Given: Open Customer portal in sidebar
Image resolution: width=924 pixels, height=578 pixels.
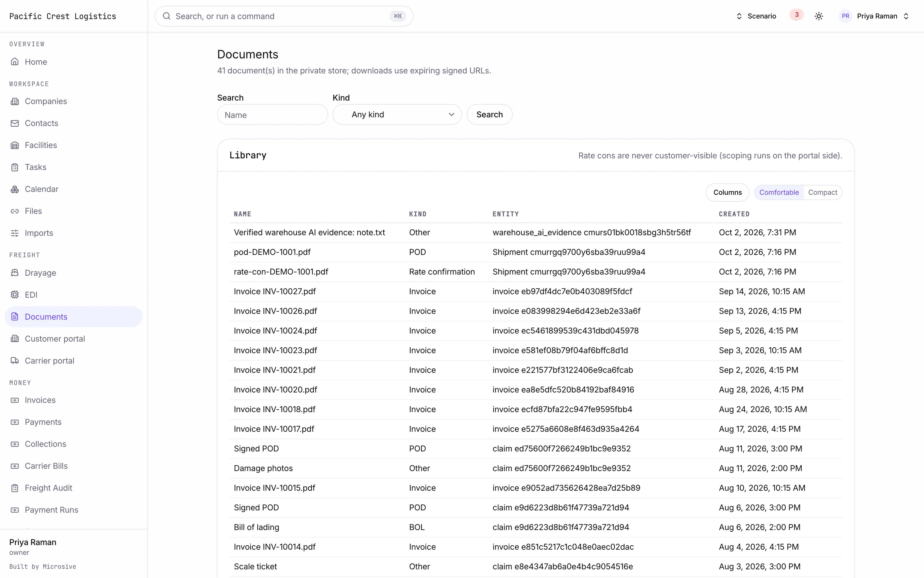Looking at the screenshot, I should pos(73,339).
